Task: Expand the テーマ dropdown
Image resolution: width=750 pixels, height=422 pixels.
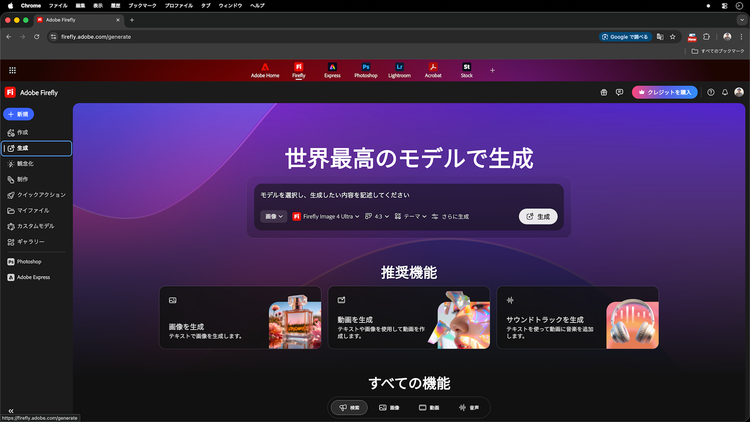Action: pos(410,216)
